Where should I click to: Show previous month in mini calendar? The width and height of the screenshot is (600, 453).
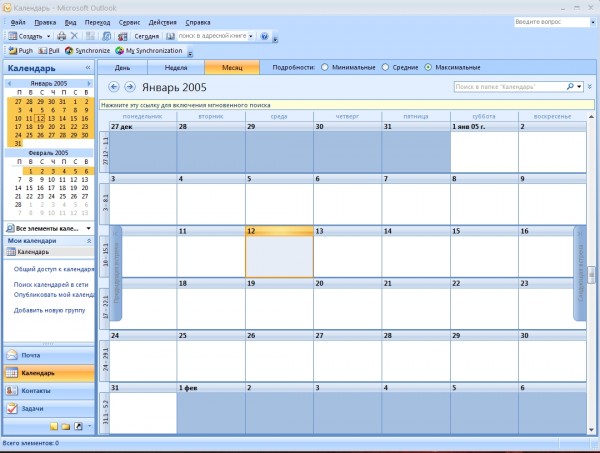(x=9, y=83)
